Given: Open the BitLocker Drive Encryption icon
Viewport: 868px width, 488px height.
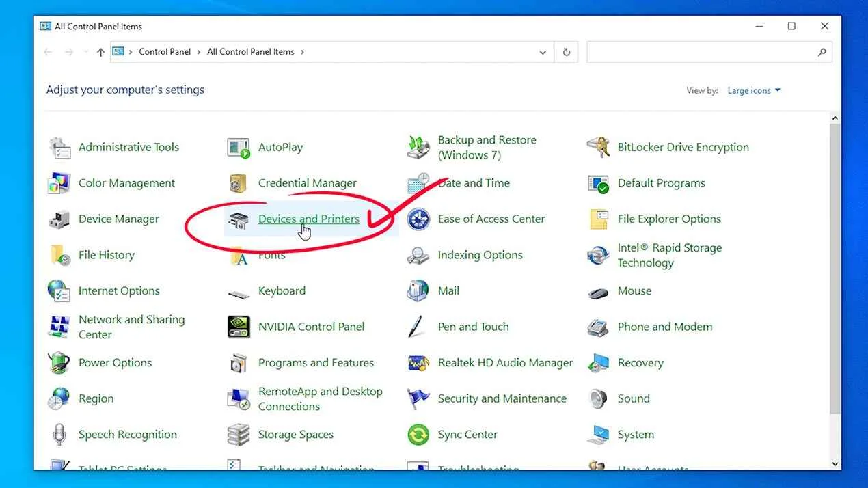Looking at the screenshot, I should point(598,147).
